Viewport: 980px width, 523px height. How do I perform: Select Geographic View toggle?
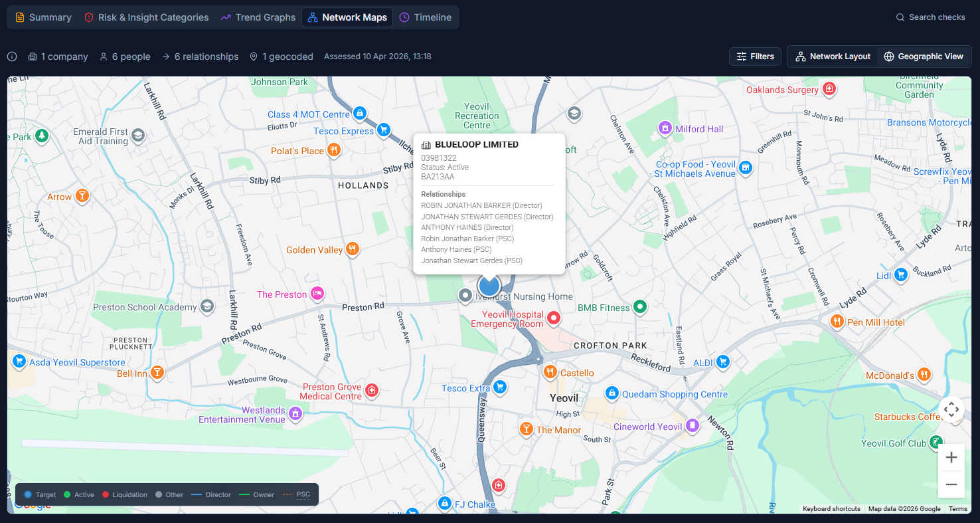(x=924, y=56)
